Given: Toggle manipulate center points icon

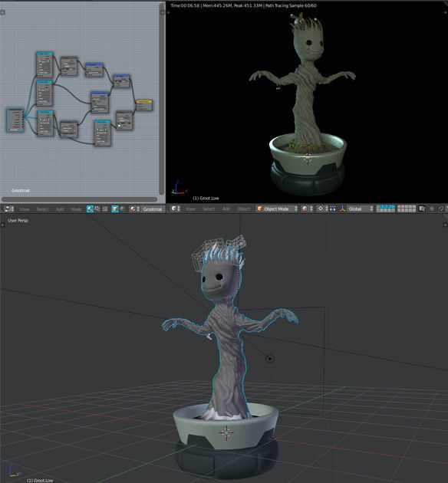Looking at the screenshot, I should 333,209.
